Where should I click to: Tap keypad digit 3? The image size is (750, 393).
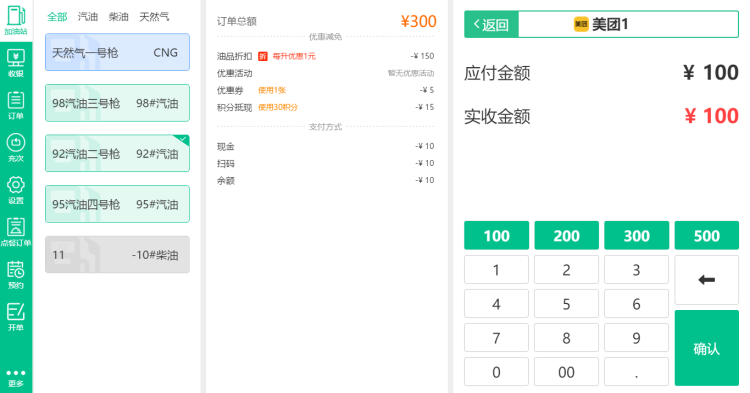[x=637, y=270]
